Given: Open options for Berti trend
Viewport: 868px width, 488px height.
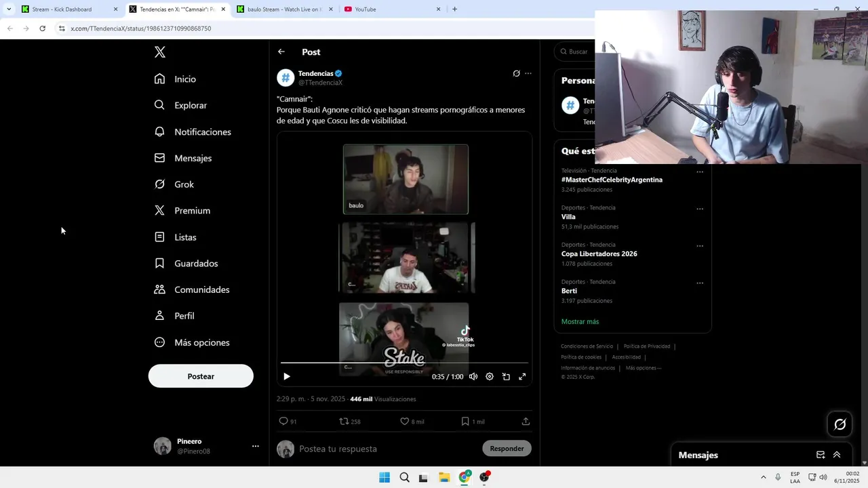Looking at the screenshot, I should pyautogui.click(x=700, y=283).
